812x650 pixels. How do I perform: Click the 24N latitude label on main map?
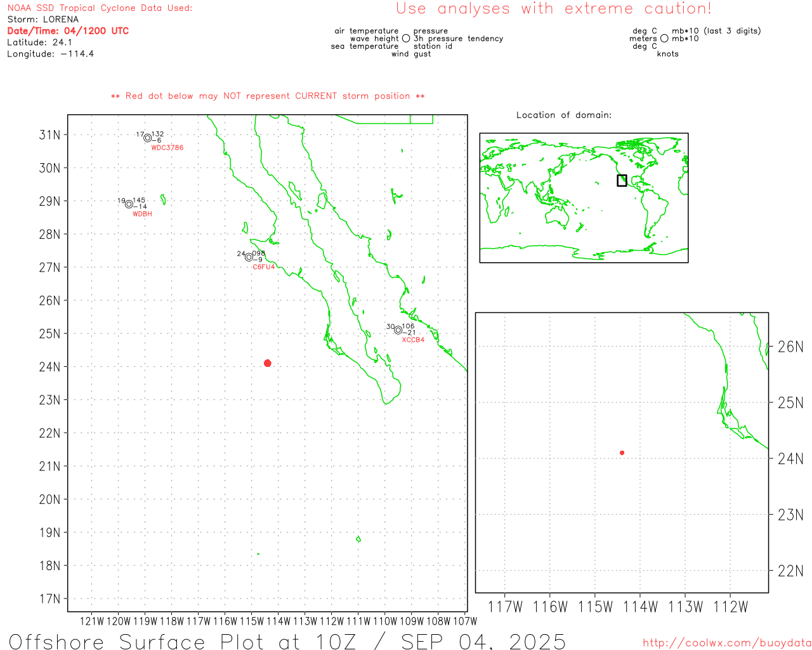[50, 368]
